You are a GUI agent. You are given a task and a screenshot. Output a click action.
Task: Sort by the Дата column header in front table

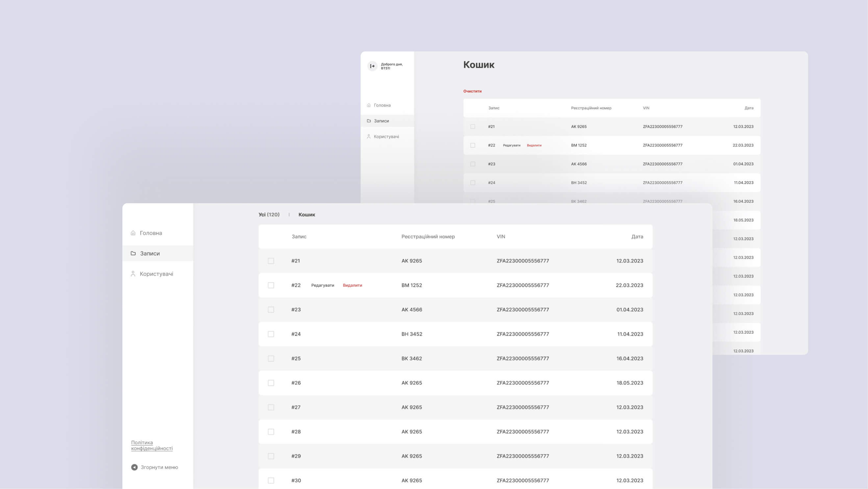637,237
